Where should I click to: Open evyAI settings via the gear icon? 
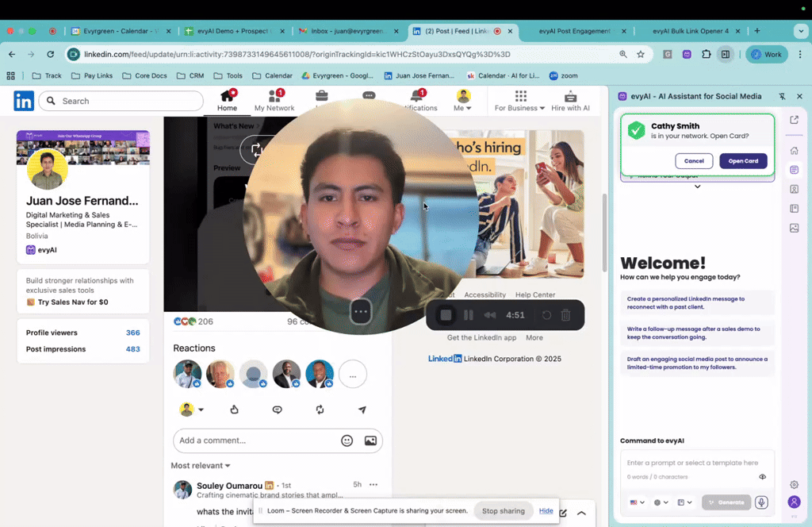click(794, 484)
